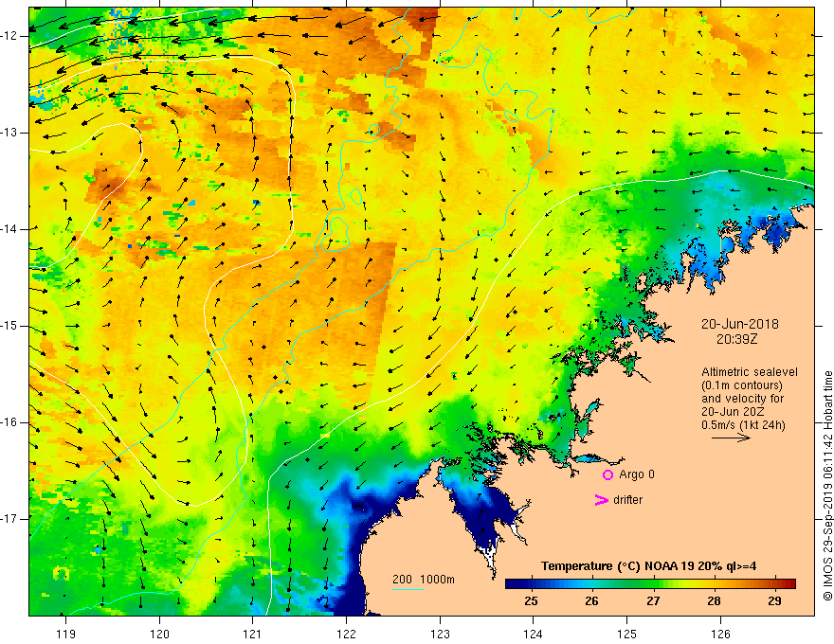Click the cyan 200 1000m depth contour legend line

[408, 589]
